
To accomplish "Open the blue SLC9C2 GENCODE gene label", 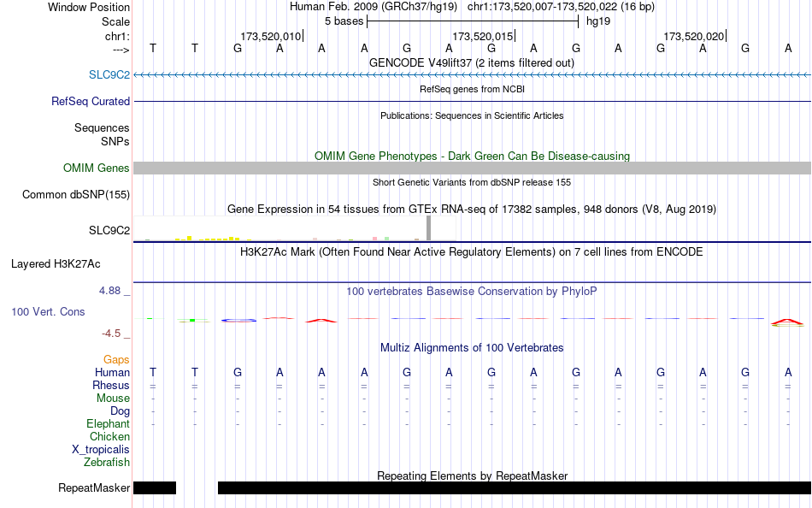I will [109, 74].
